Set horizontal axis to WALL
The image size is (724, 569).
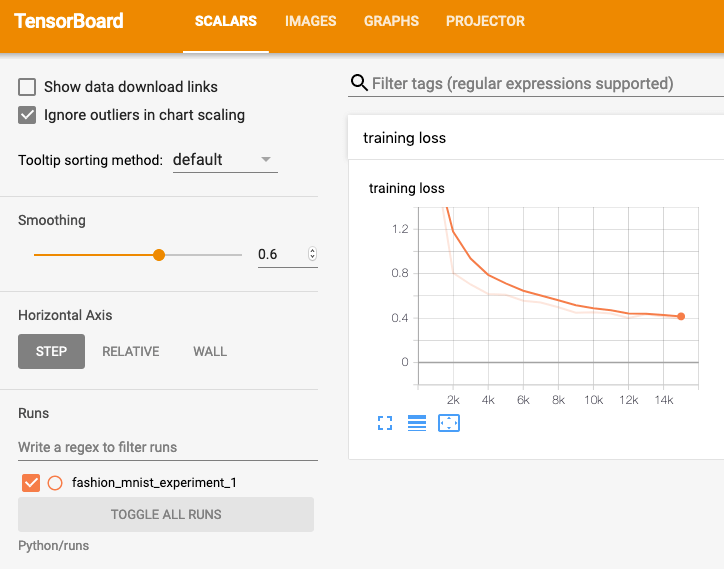pyautogui.click(x=210, y=351)
